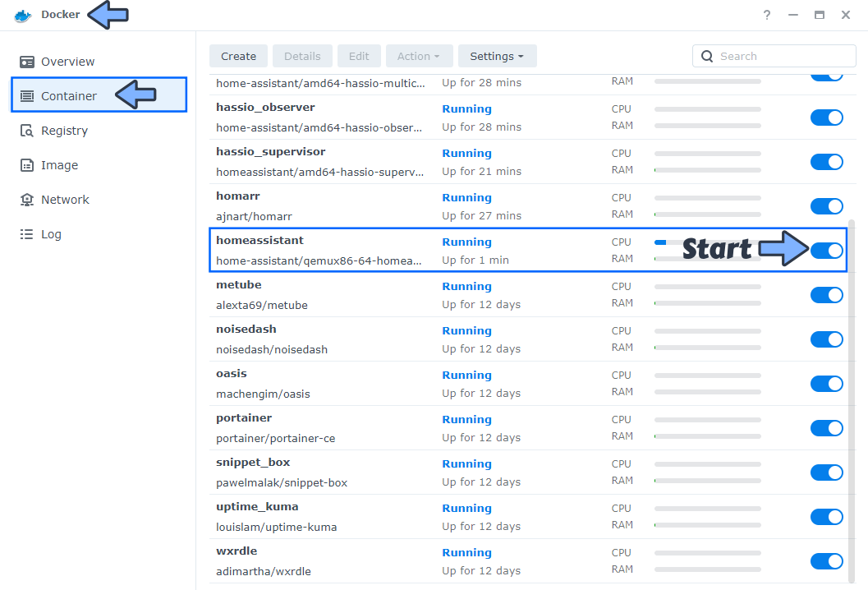Select the hassio_observer container name
Viewport: 868px width, 590px height.
(x=265, y=107)
